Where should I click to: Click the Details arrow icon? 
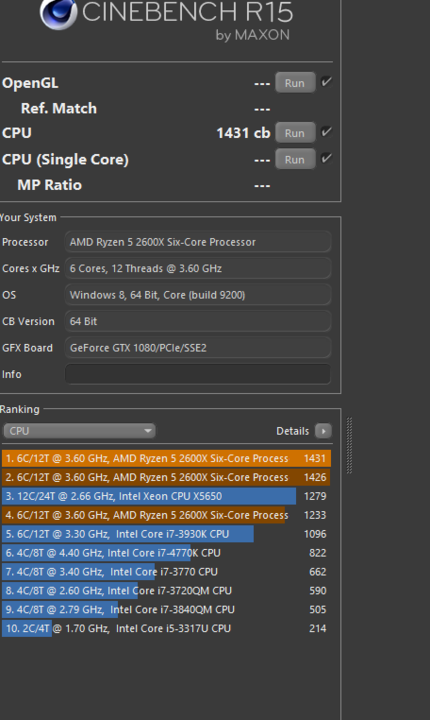point(323,431)
